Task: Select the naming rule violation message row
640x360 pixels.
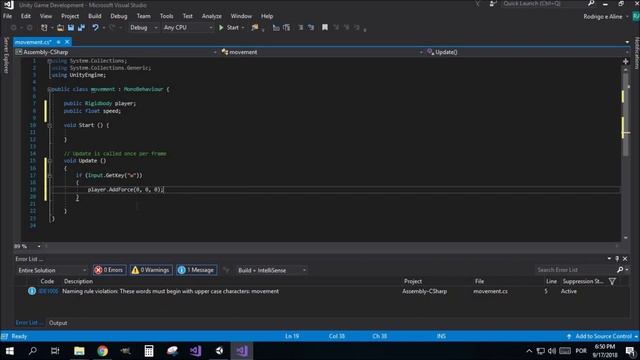Action: click(322, 291)
